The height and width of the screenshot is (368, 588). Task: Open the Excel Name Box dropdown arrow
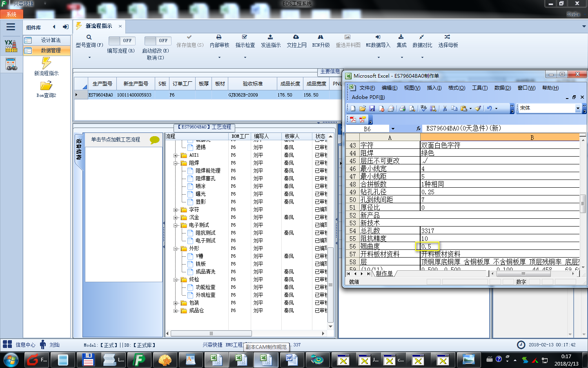click(x=393, y=129)
